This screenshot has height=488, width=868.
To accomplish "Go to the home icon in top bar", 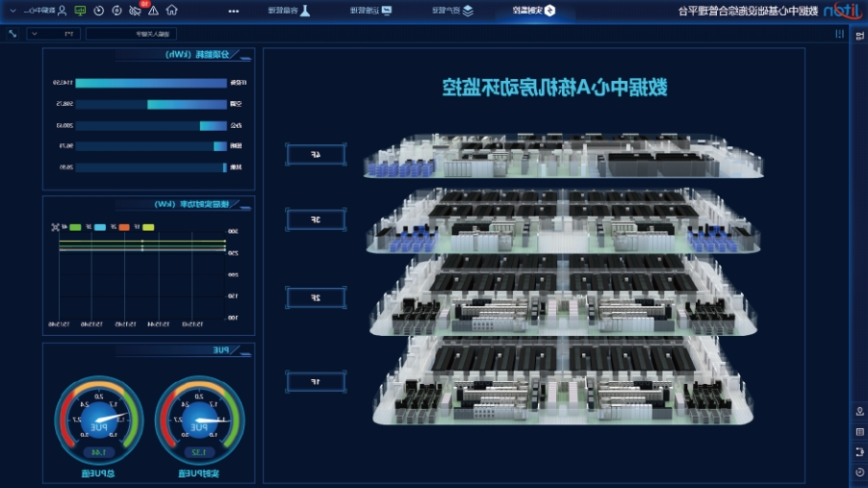I will (x=171, y=11).
